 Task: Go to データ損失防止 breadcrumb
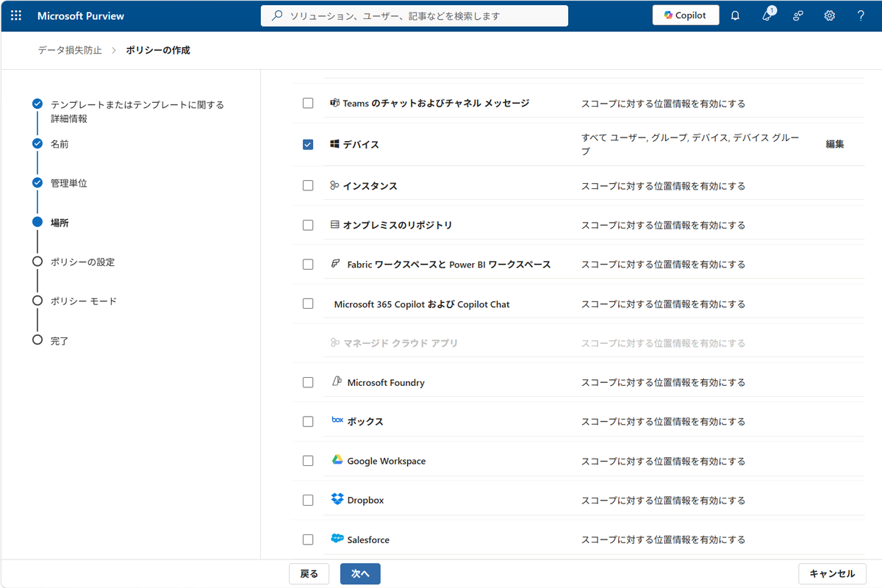point(70,50)
